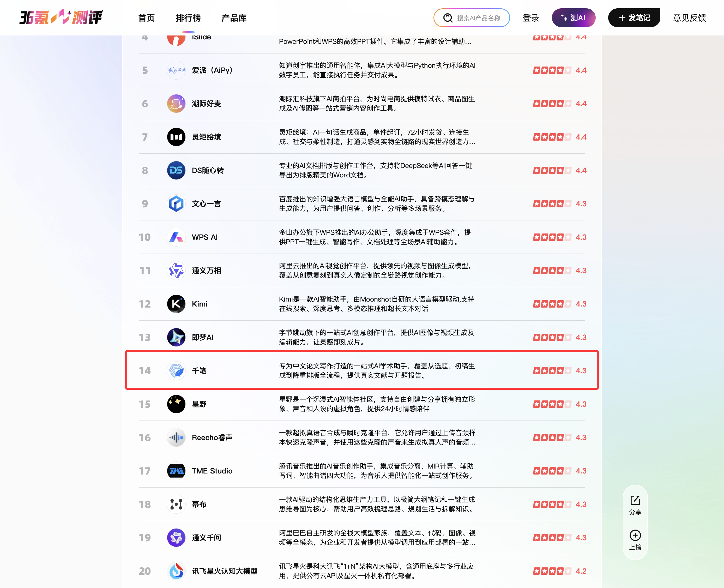The image size is (724, 588).
Task: Click the 4.4 score of 潮际好麦
Action: 581,104
